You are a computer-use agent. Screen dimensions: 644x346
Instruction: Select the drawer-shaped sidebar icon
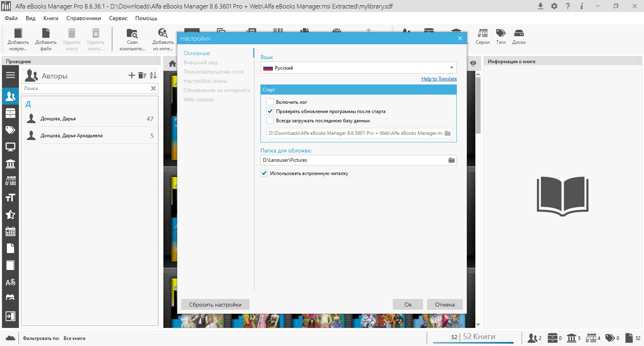[x=10, y=113]
